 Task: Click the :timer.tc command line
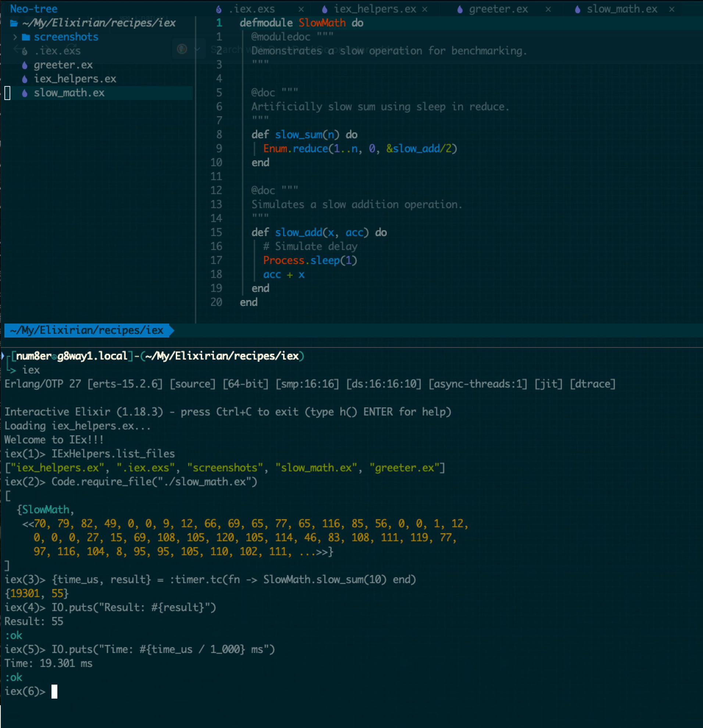[x=234, y=579]
